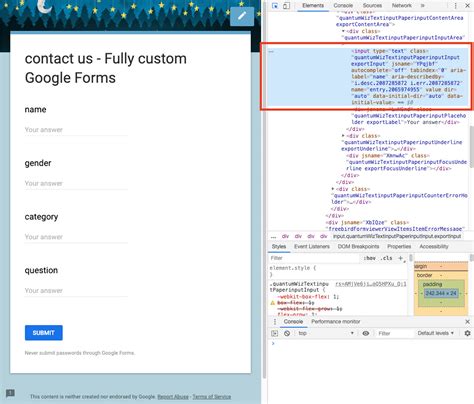Viewport: 474px width, 404px height.
Task: Click the Elements panel scrollbar
Action: [471, 147]
